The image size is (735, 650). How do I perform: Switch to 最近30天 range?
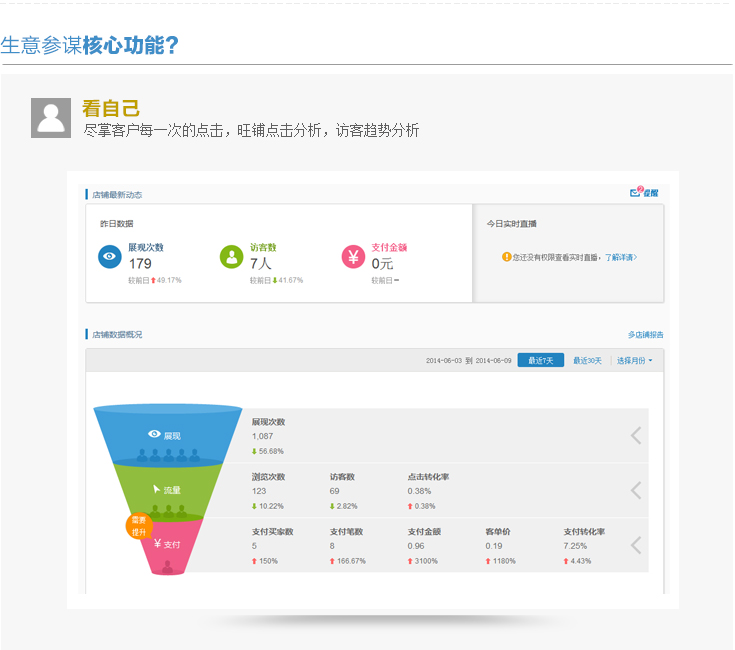pyautogui.click(x=587, y=360)
